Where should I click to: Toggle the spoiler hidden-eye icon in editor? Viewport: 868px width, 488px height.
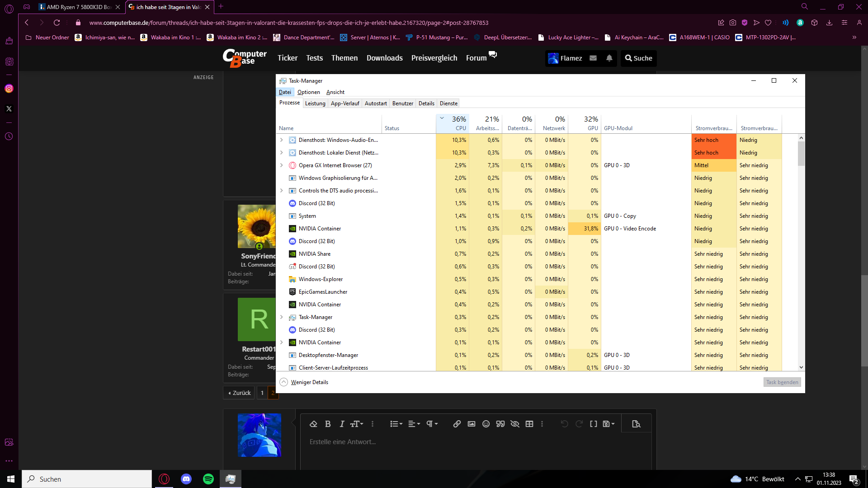515,424
